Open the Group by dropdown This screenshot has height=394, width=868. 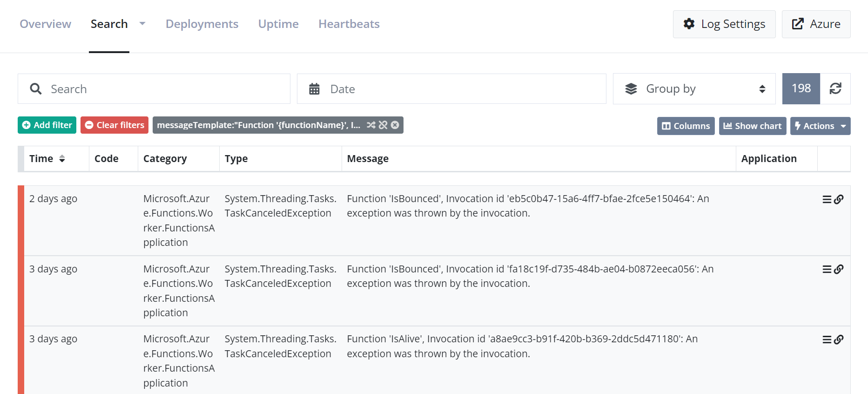[x=694, y=88]
